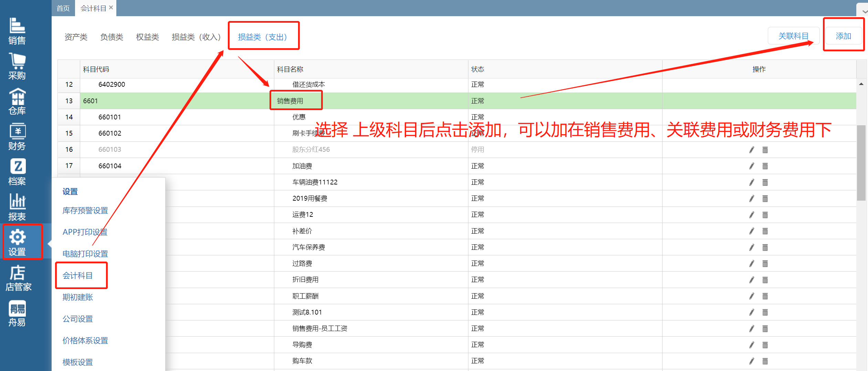868x371 pixels.
Task: Select the 销售费用 row 6601
Action: 290,101
